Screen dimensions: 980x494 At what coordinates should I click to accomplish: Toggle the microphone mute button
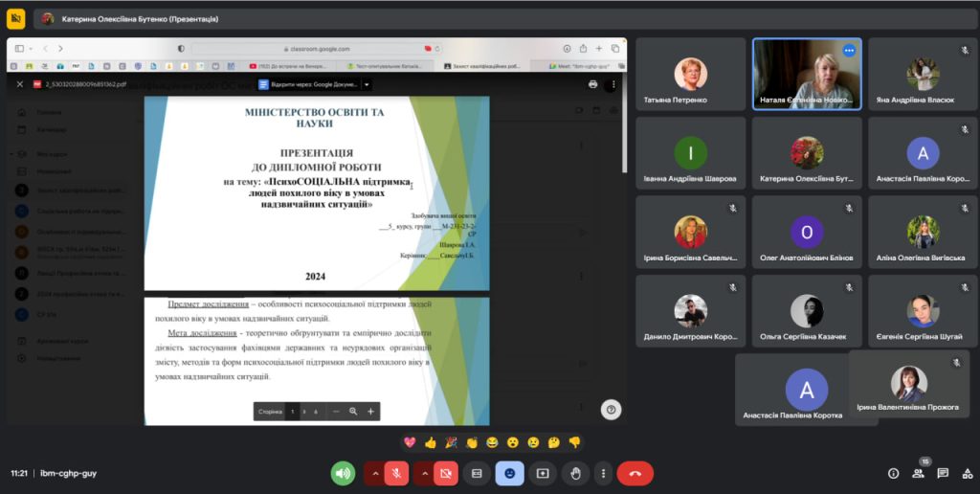click(397, 473)
